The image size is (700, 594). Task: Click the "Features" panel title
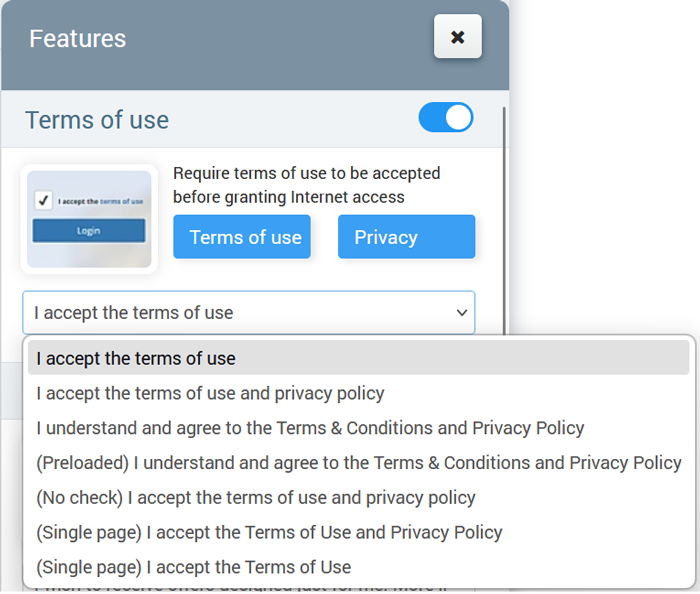pyautogui.click(x=78, y=39)
